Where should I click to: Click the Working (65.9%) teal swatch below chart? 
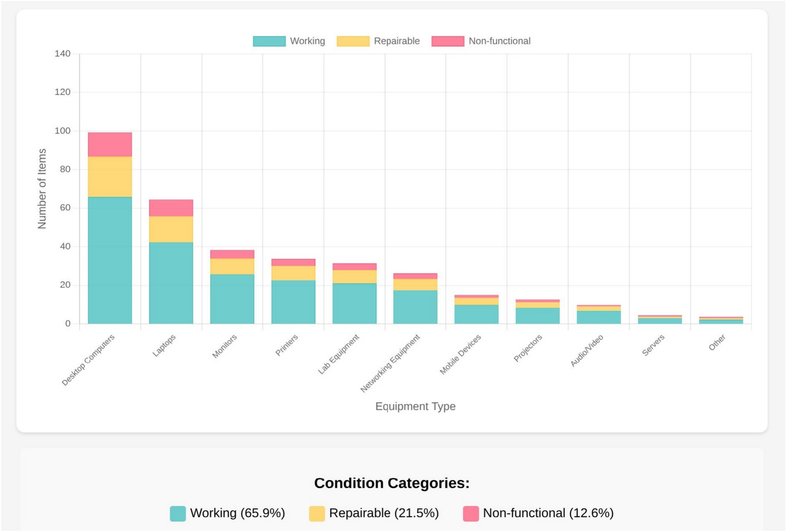tap(178, 514)
